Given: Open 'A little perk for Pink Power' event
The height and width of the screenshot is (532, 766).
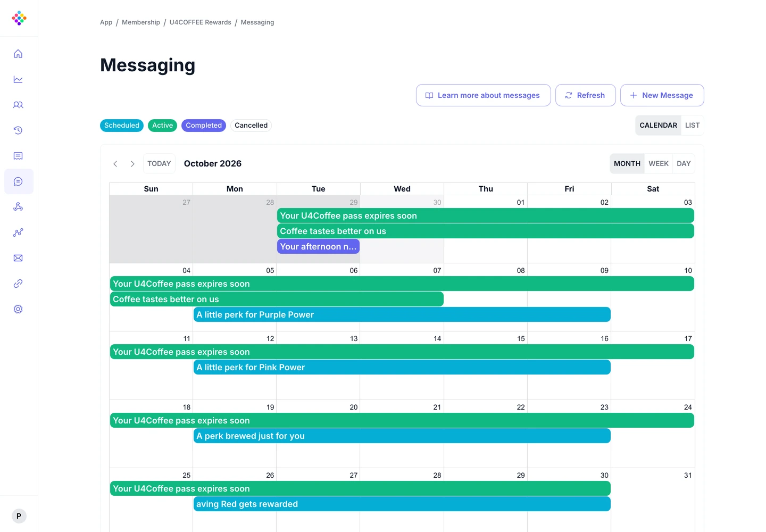Looking at the screenshot, I should coord(402,367).
